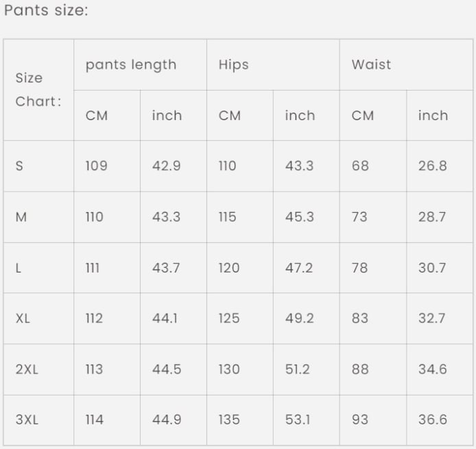Click the 26.8 waist inch value
Screen dimensions: 476x449
pyautogui.click(x=433, y=166)
